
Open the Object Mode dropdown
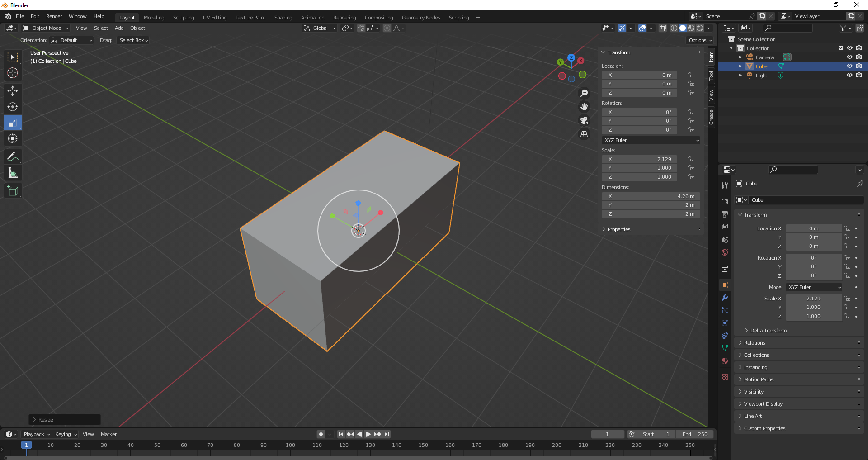click(46, 28)
